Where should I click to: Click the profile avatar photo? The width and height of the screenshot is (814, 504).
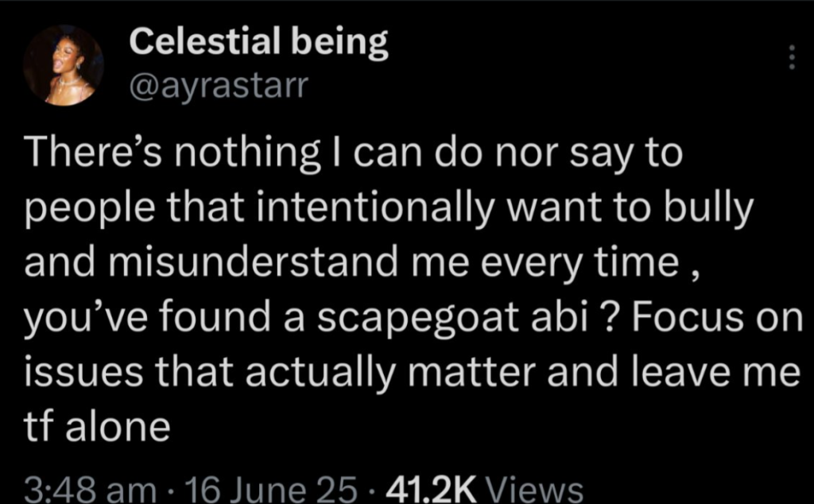pyautogui.click(x=63, y=65)
